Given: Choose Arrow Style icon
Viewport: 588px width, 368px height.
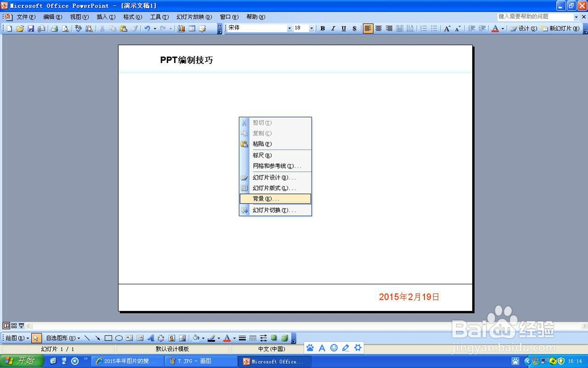Looking at the screenshot, I should (263, 338).
